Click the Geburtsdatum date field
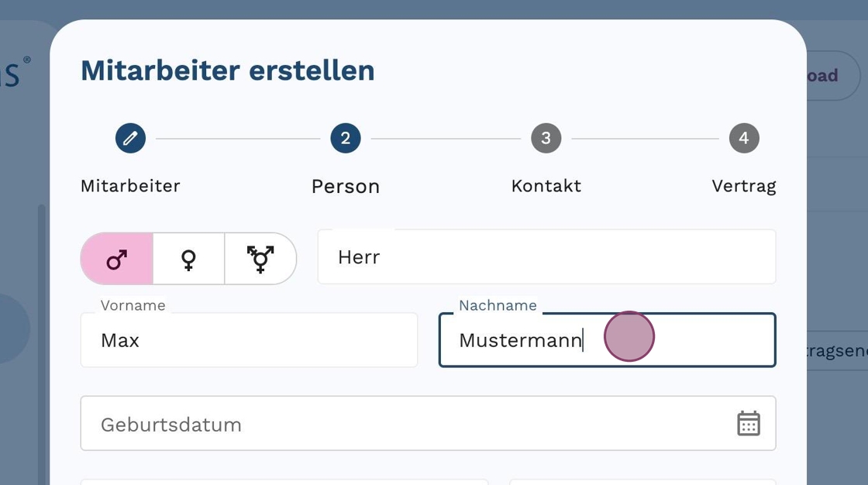Screen dimensions: 868x485 coord(403,424)
